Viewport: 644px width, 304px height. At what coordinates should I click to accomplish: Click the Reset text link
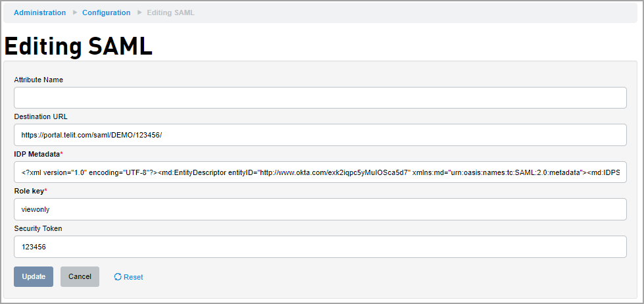(133, 277)
